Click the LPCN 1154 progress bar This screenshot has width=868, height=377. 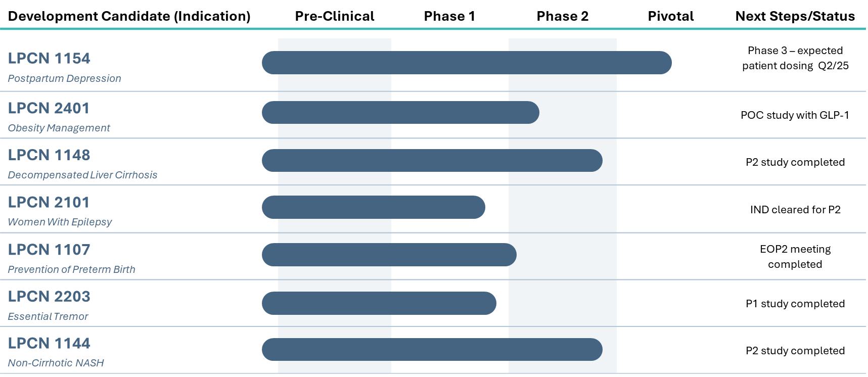coord(466,63)
